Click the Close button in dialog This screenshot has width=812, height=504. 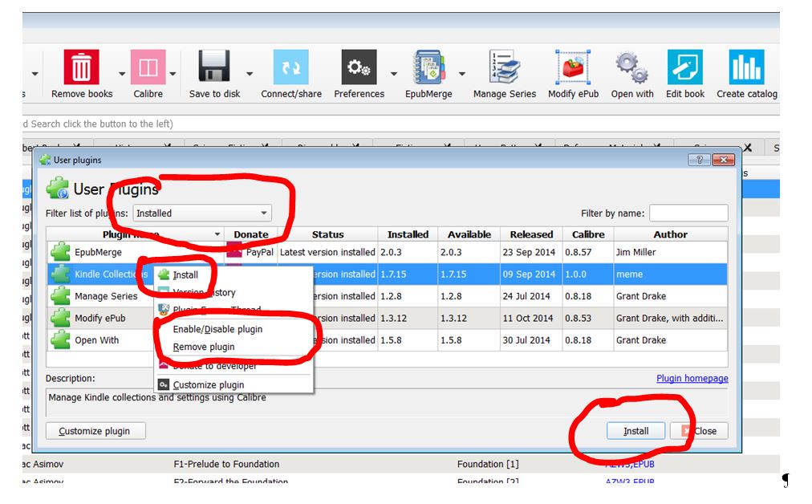click(699, 431)
